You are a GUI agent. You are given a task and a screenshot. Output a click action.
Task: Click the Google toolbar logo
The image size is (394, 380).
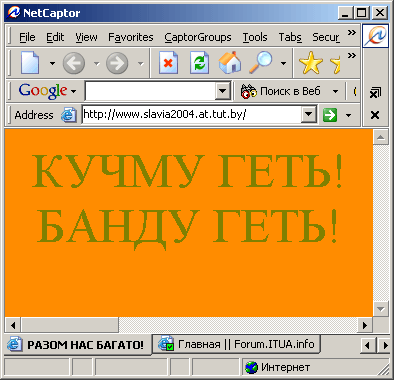point(43,91)
